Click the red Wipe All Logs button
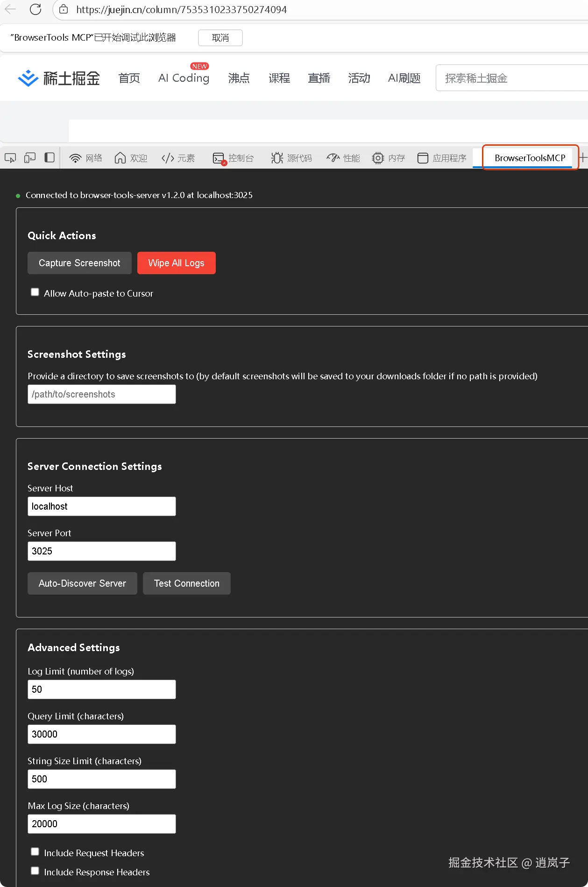The width and height of the screenshot is (588, 887). tap(177, 263)
